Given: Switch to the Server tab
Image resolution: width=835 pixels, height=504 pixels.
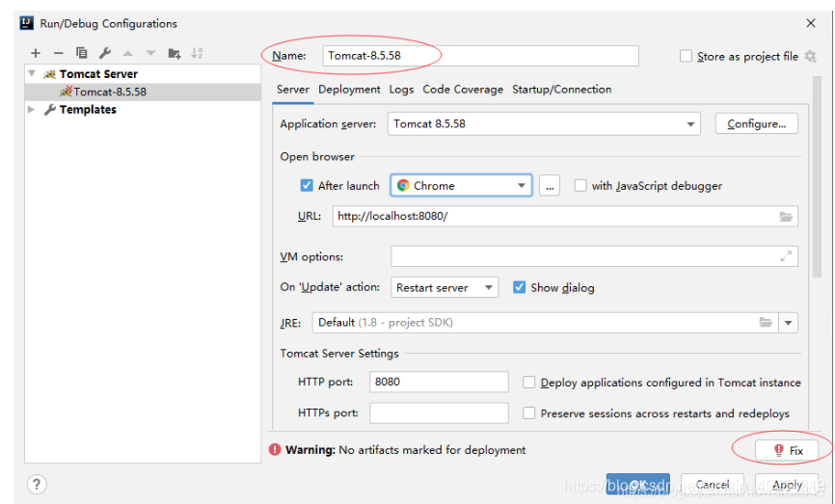Looking at the screenshot, I should [293, 90].
